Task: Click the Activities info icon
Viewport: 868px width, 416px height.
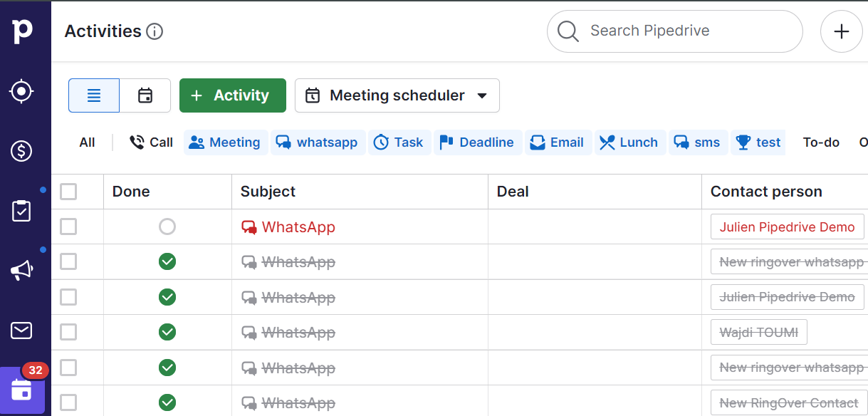Action: coord(155,31)
